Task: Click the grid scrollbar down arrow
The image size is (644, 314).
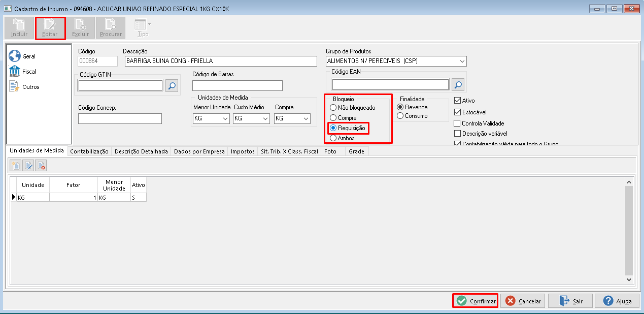Action: tap(629, 279)
